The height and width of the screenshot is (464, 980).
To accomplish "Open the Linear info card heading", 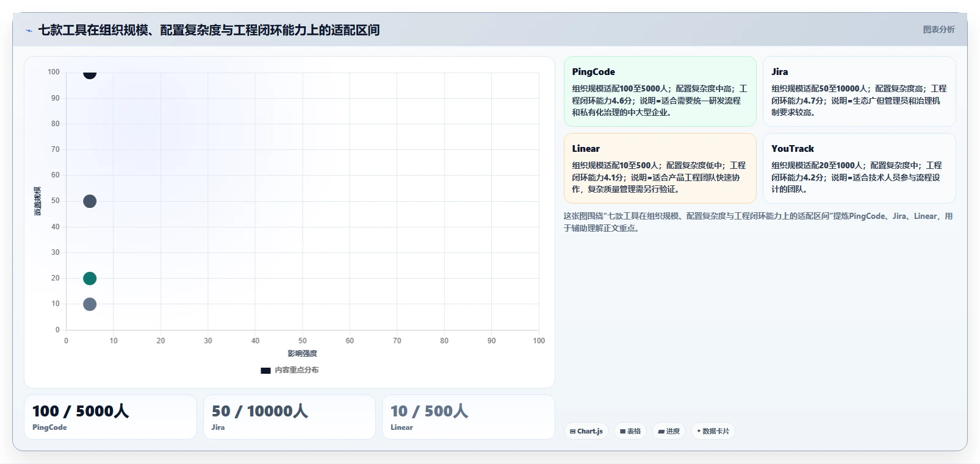I will [x=586, y=149].
